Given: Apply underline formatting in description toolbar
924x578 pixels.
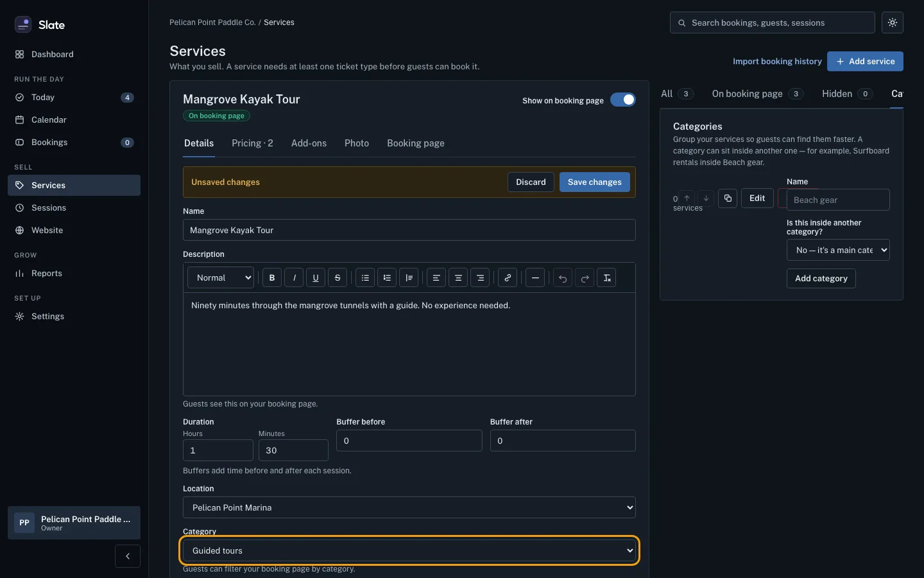Looking at the screenshot, I should [316, 277].
